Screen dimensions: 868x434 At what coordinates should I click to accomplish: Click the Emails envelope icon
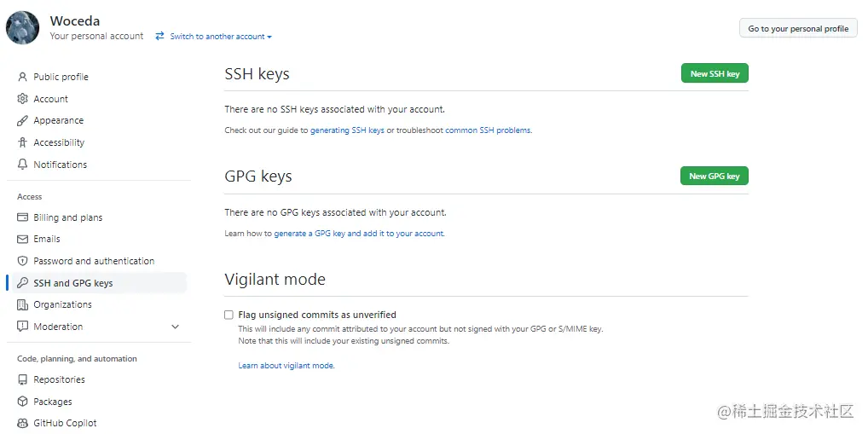tap(23, 240)
